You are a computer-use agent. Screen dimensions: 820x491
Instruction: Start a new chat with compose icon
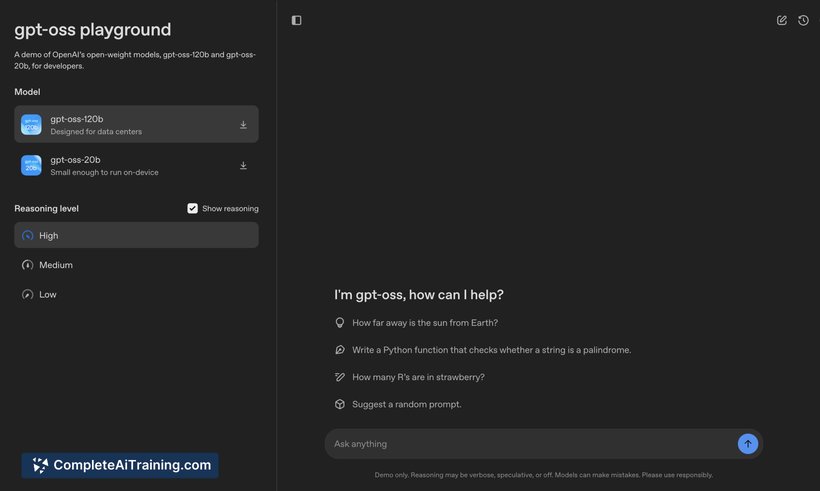(x=782, y=20)
